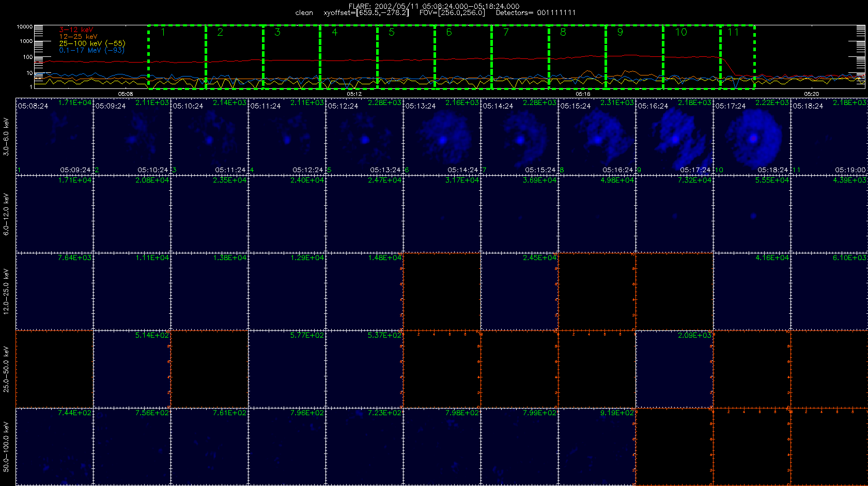
Task: Click the '05:19:00' end time label
Action: click(x=850, y=170)
